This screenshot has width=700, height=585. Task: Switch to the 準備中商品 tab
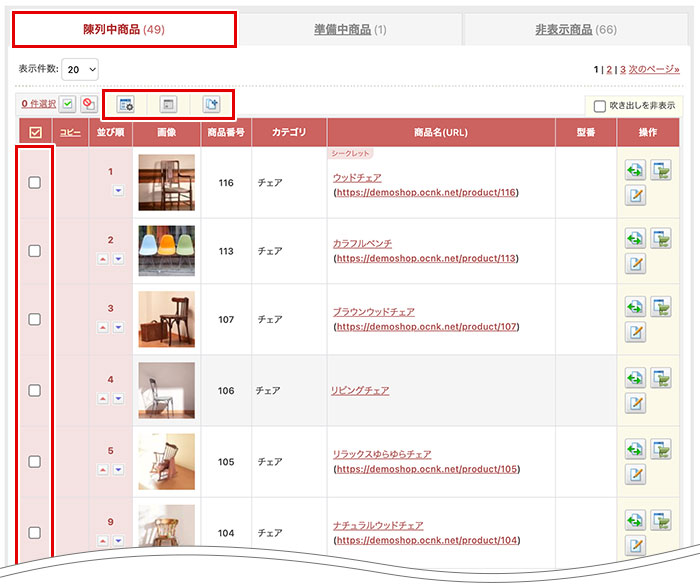coord(350,30)
